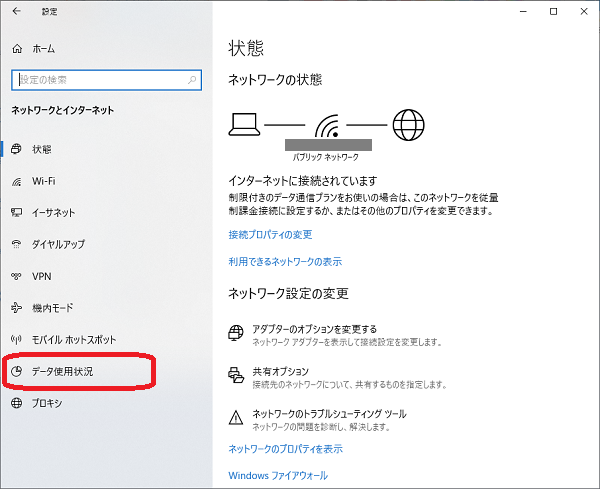Screen dimensions: 600x489
Task: Click the sharing options printer icon
Action: [236, 375]
